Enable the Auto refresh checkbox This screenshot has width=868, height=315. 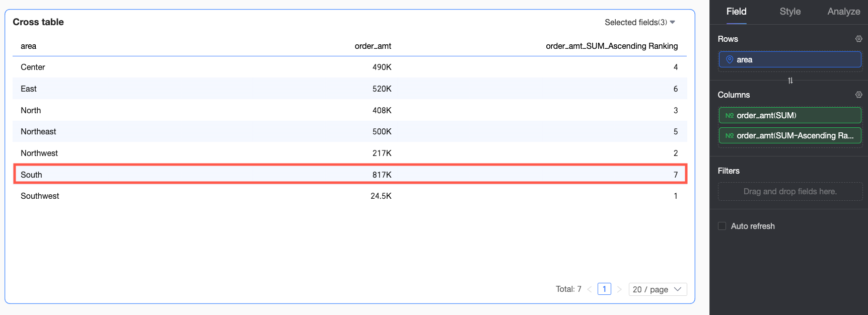(x=722, y=226)
